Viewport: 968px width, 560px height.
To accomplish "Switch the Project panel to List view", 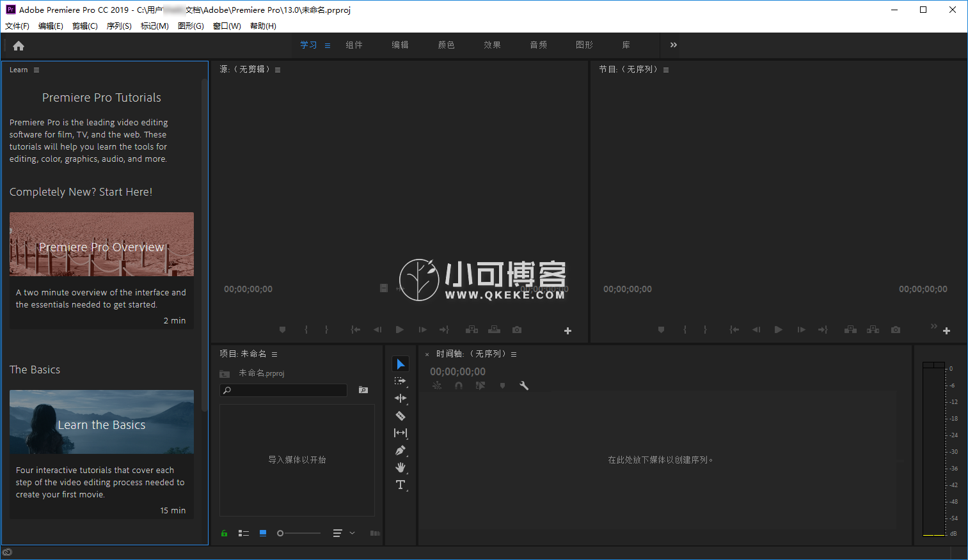I will (x=244, y=533).
